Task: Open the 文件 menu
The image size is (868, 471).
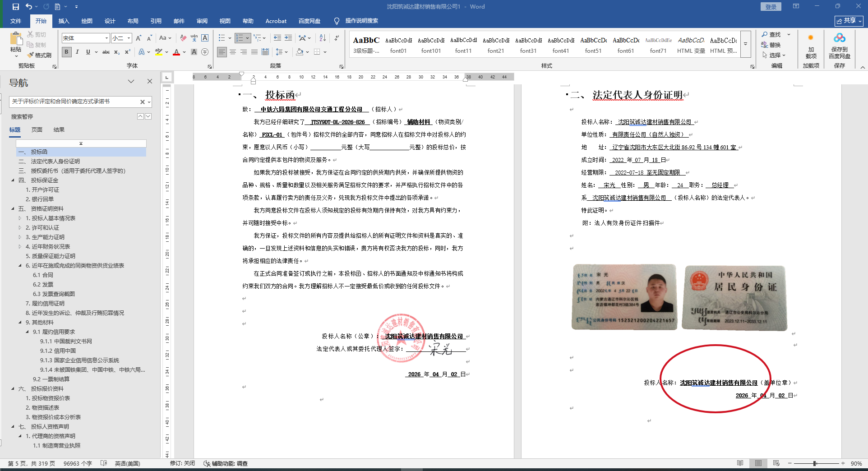Action: pyautogui.click(x=16, y=21)
